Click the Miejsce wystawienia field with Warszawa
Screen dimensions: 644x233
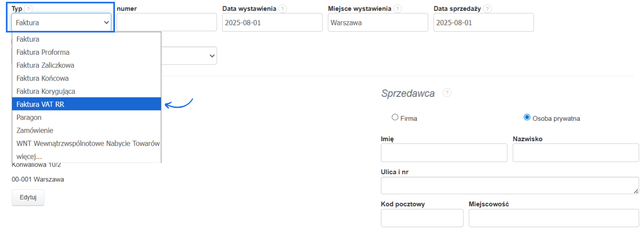pos(378,23)
